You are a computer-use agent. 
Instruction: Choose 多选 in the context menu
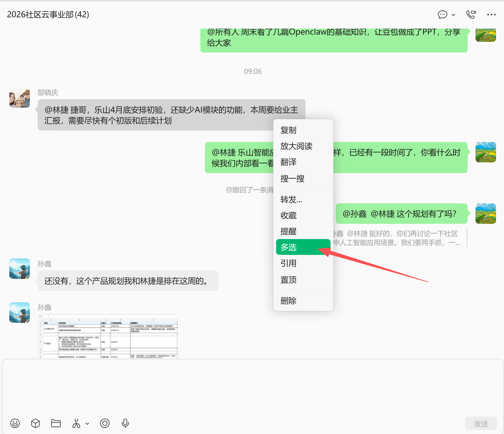(x=303, y=247)
